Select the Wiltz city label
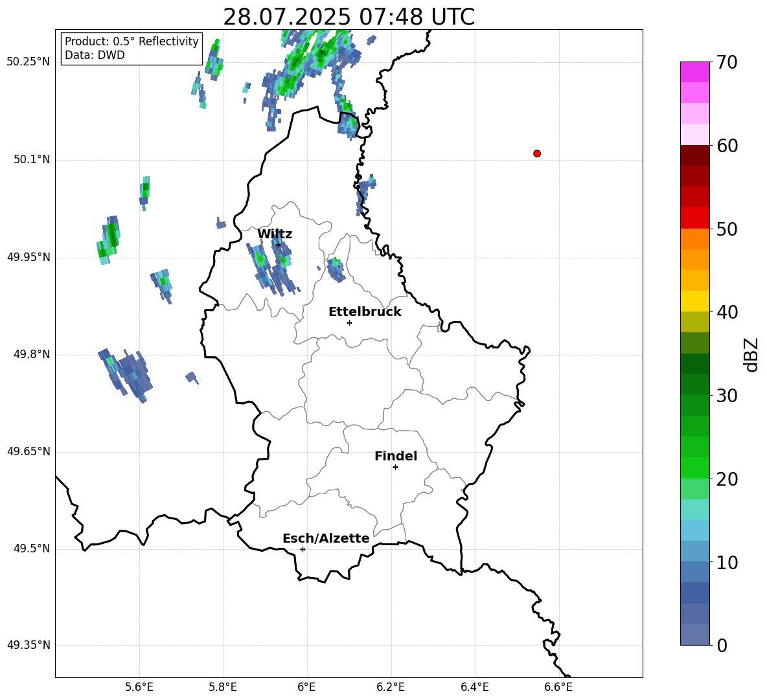This screenshot has height=700, width=767. coord(275,234)
